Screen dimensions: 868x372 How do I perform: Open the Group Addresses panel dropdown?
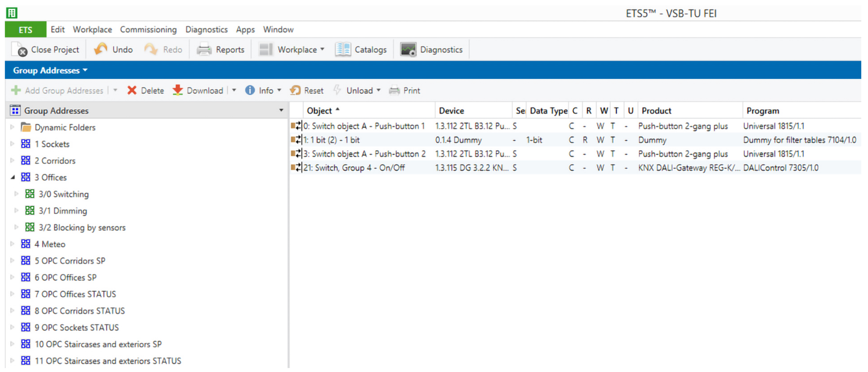click(85, 70)
